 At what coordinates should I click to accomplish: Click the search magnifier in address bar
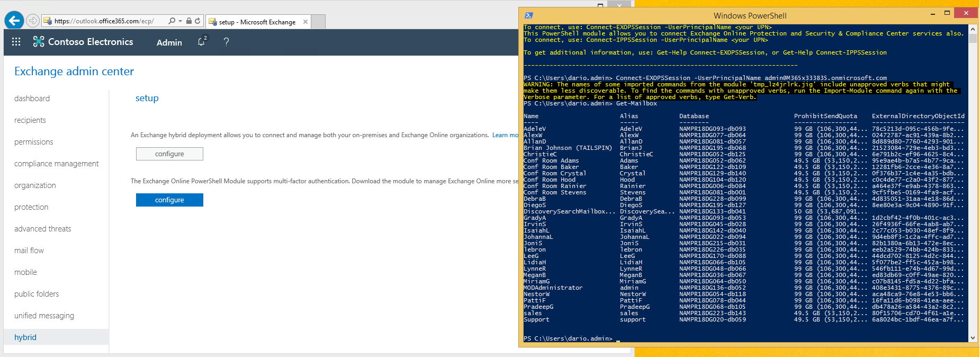[172, 21]
